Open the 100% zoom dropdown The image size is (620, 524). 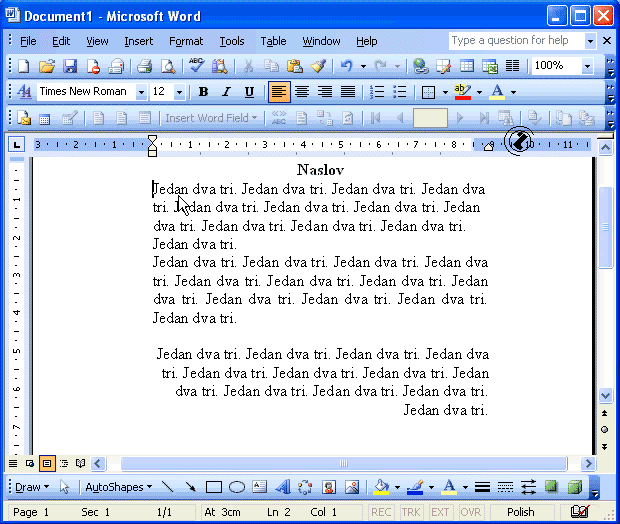point(587,66)
